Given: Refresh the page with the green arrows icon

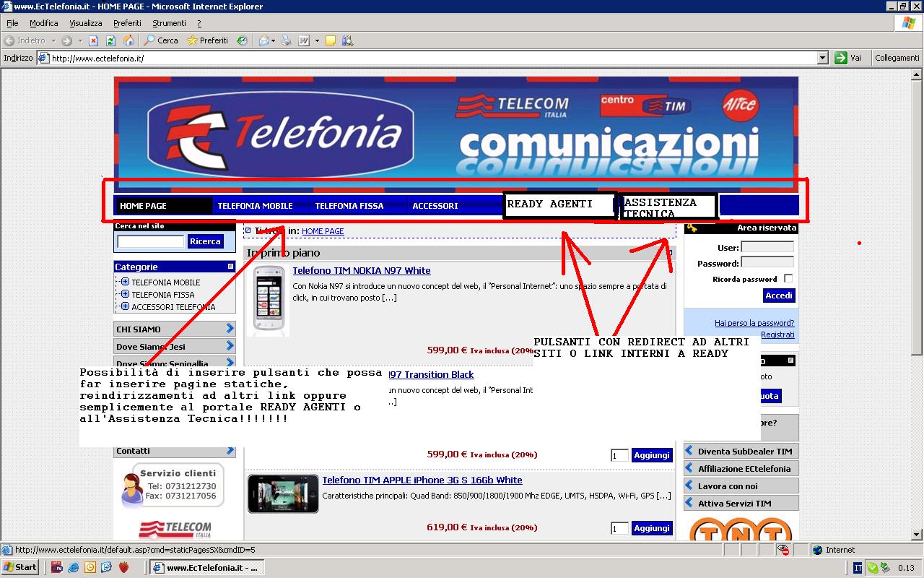Looking at the screenshot, I should coord(111,40).
